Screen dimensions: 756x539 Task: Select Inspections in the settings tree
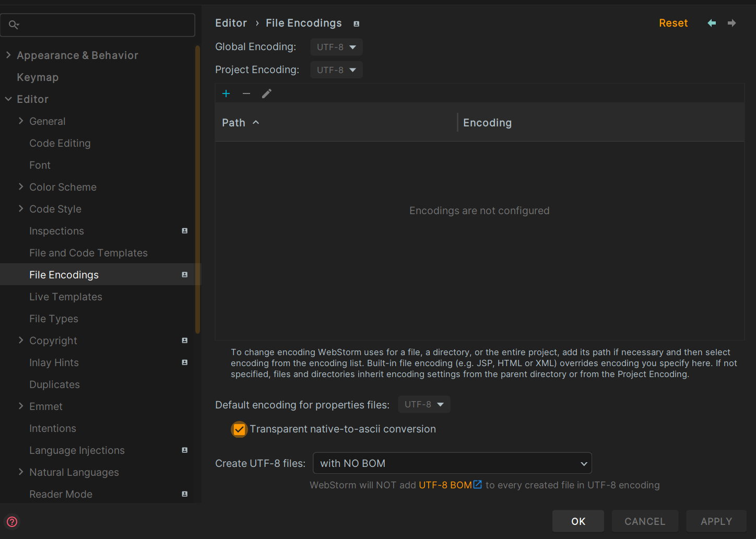tap(56, 231)
